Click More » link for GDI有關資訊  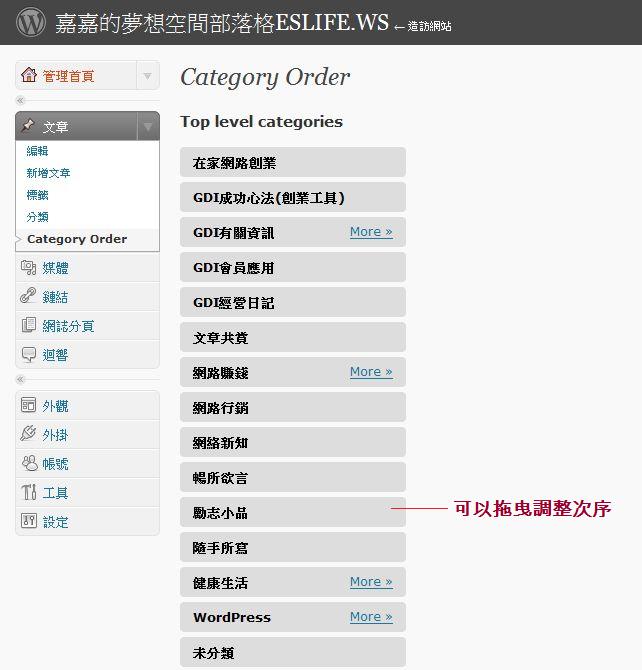(x=371, y=232)
